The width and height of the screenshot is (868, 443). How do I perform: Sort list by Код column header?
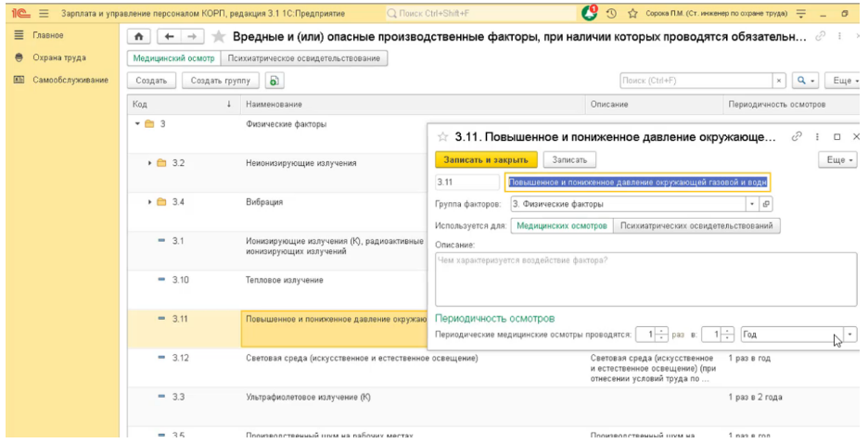(184, 104)
